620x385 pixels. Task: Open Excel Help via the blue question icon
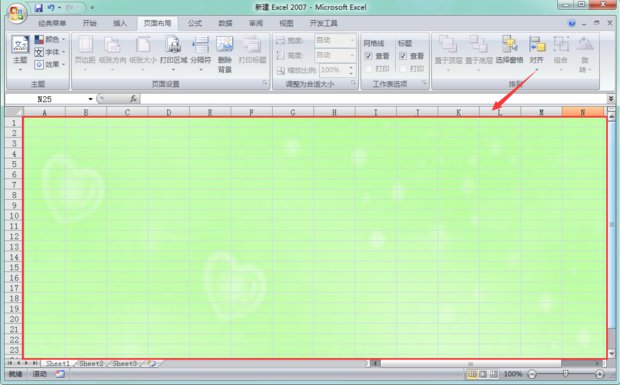coord(572,24)
